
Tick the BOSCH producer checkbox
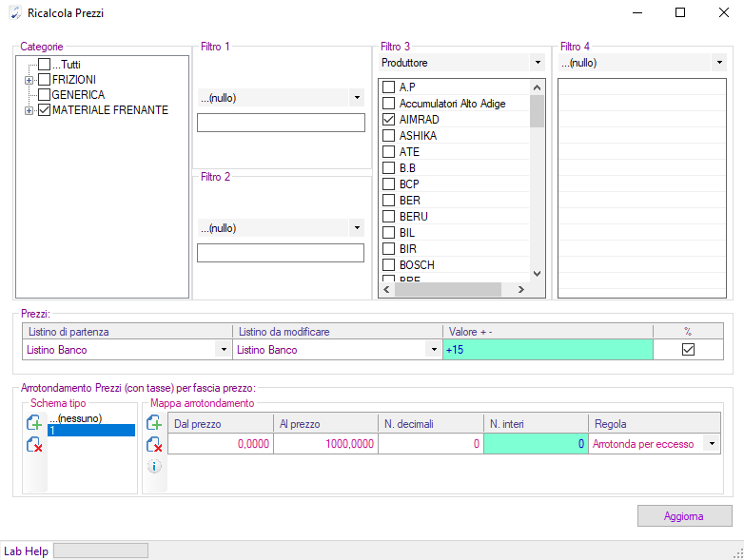388,264
